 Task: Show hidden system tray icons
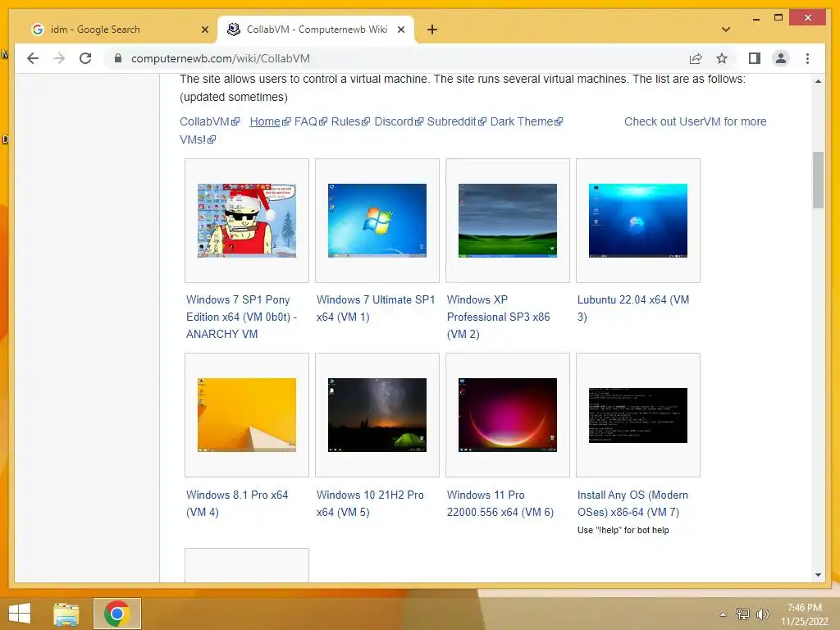pos(723,614)
